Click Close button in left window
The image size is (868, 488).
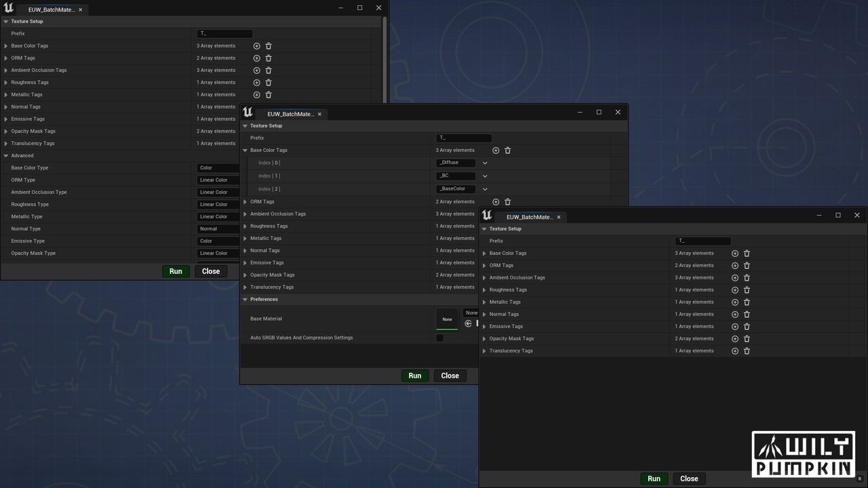point(211,271)
